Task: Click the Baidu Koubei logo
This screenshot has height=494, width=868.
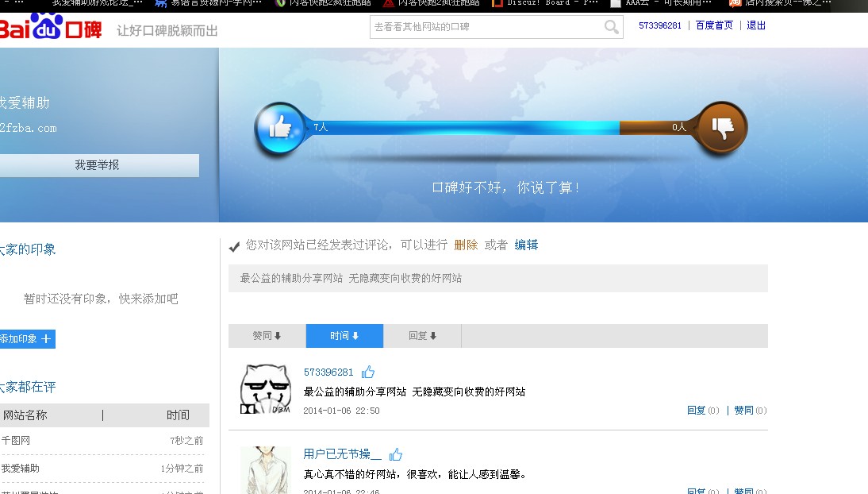Action: [51, 26]
